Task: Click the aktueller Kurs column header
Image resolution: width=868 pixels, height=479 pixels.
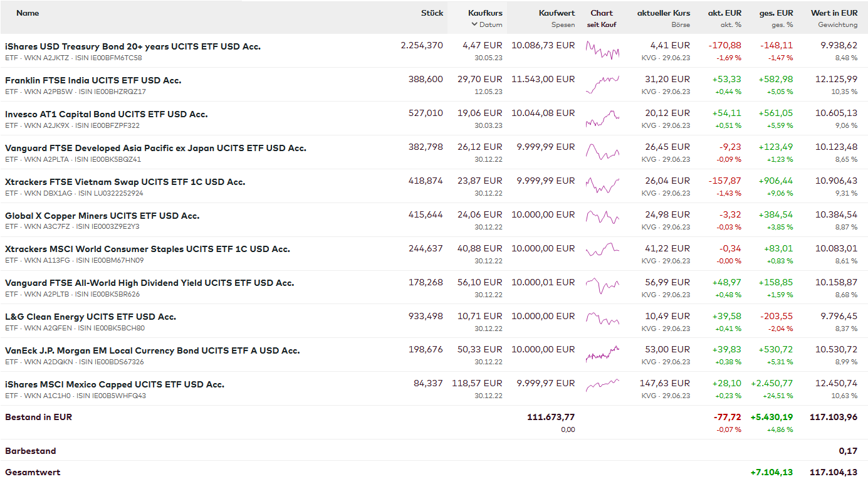Action: coord(663,13)
